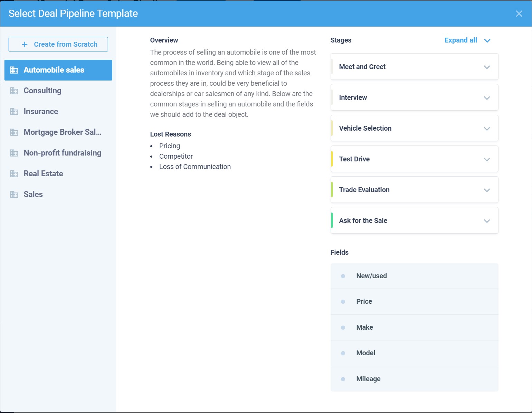The height and width of the screenshot is (413, 532).
Task: Click the New/used field row
Action: click(414, 276)
